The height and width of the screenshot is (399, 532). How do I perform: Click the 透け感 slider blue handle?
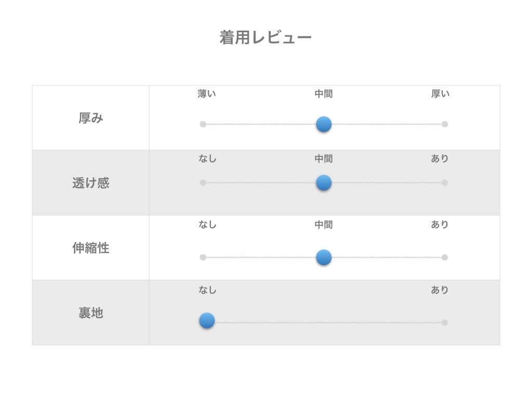[324, 183]
